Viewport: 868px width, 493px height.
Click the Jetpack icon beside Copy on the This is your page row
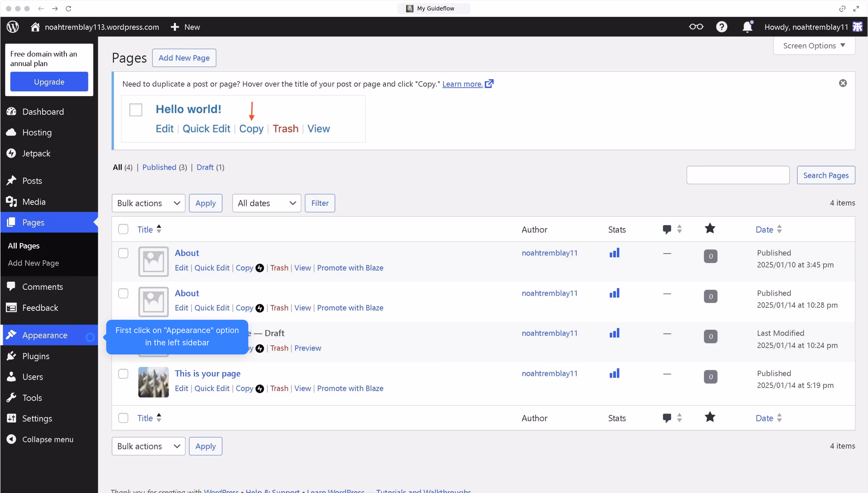click(259, 388)
